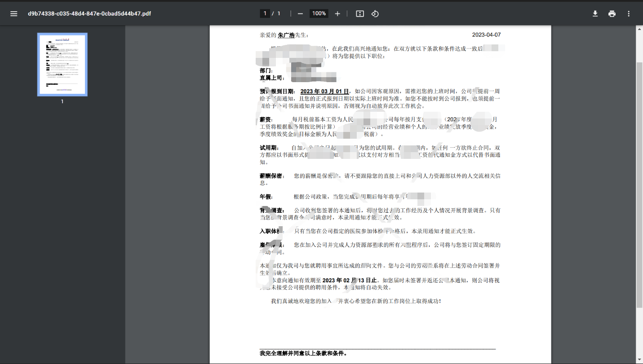Click the 年假 heading
The image size is (643, 364).
[266, 197]
